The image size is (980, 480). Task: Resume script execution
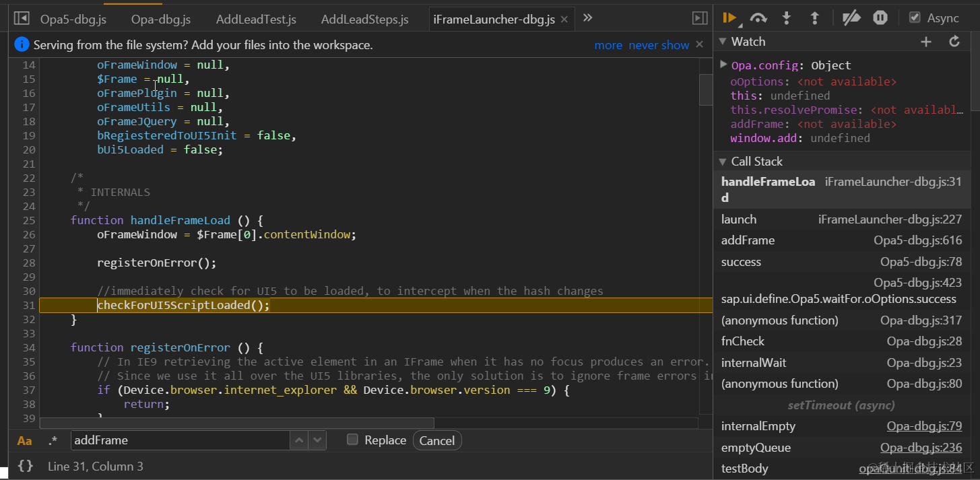pyautogui.click(x=730, y=18)
